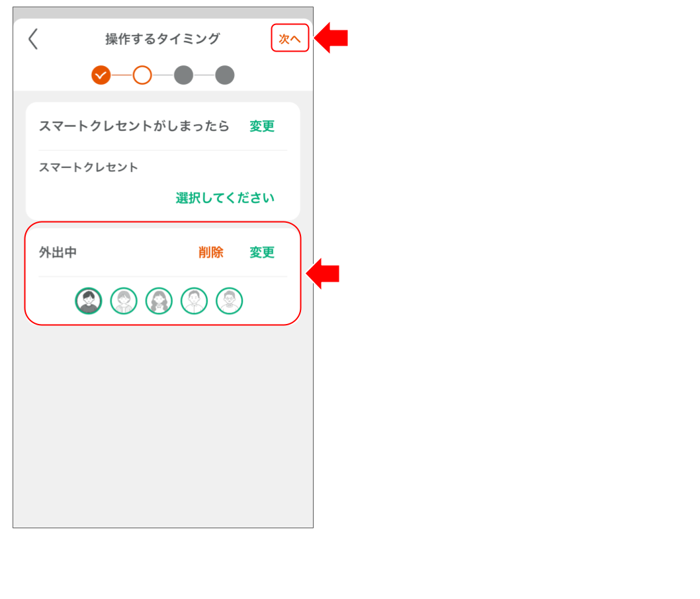Choose the middle female avatar icon

click(x=159, y=301)
